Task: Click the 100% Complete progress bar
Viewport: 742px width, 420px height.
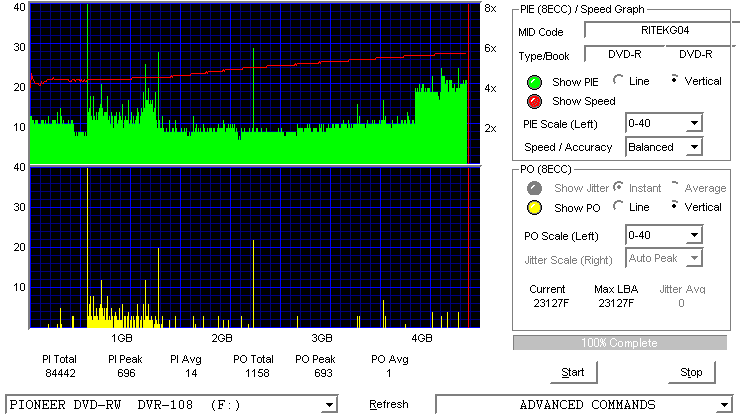Action: click(x=619, y=343)
